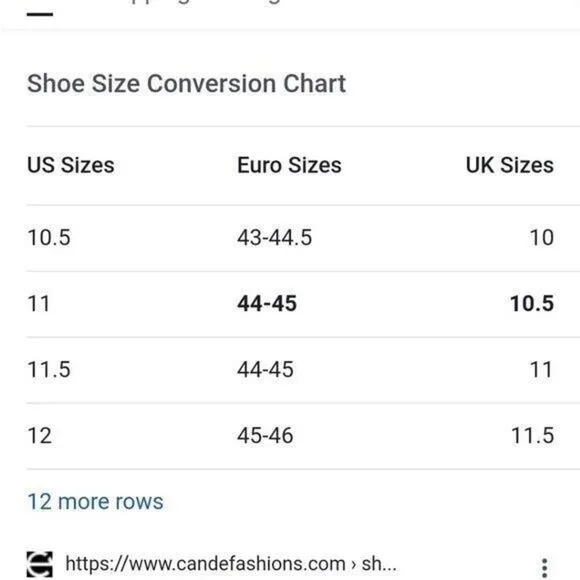Click the UK size 11.5 cell

point(532,436)
